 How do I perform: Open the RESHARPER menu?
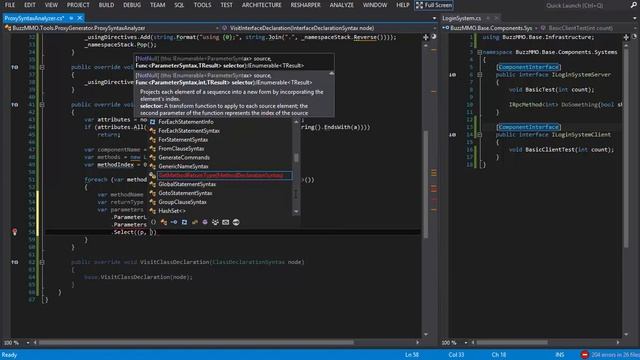[x=305, y=5]
